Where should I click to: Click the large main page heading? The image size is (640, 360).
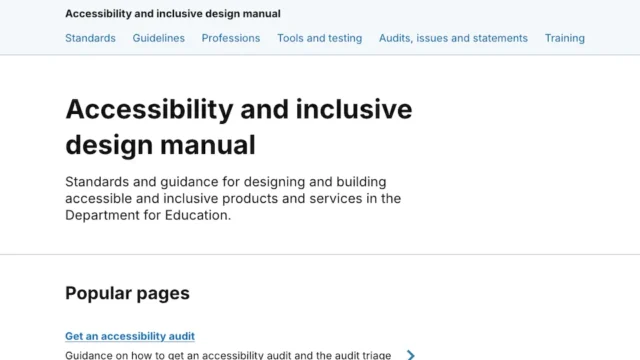point(239,127)
